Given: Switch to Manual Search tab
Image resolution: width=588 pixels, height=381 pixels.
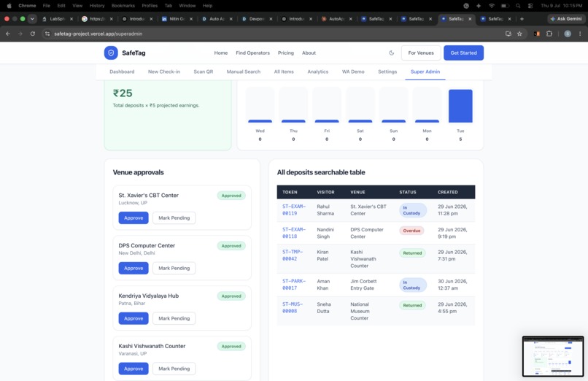Looking at the screenshot, I should [x=244, y=72].
